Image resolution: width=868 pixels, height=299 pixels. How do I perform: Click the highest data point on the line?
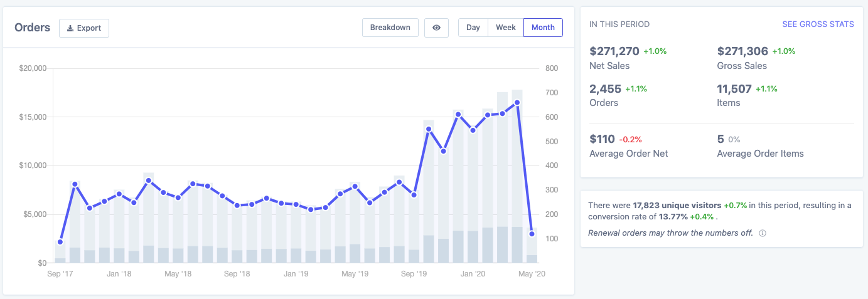click(517, 102)
